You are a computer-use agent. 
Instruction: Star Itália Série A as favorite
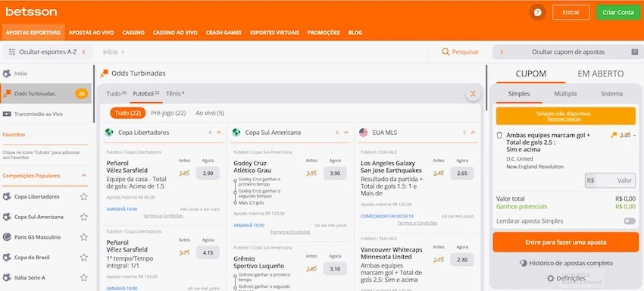click(84, 277)
